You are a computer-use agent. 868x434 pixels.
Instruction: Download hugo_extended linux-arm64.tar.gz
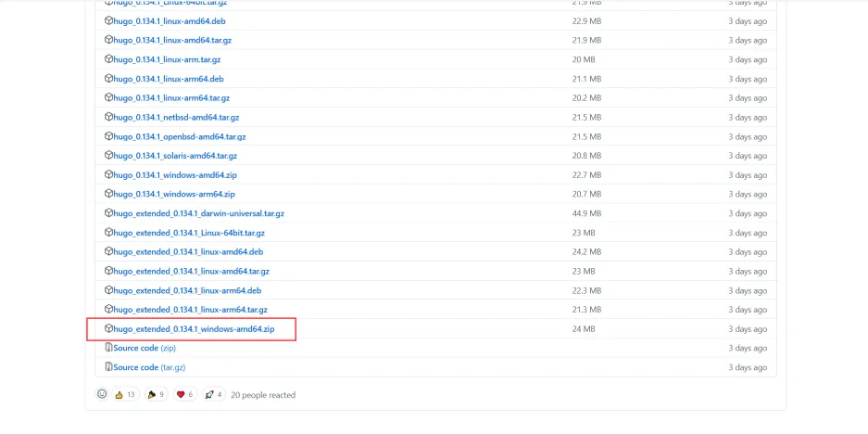(191, 310)
